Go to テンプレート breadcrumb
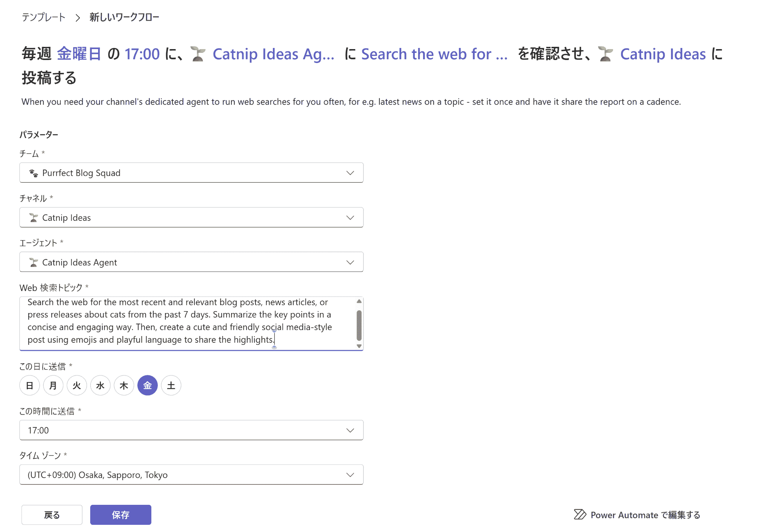Screen dimensions: 773x532 click(x=43, y=17)
